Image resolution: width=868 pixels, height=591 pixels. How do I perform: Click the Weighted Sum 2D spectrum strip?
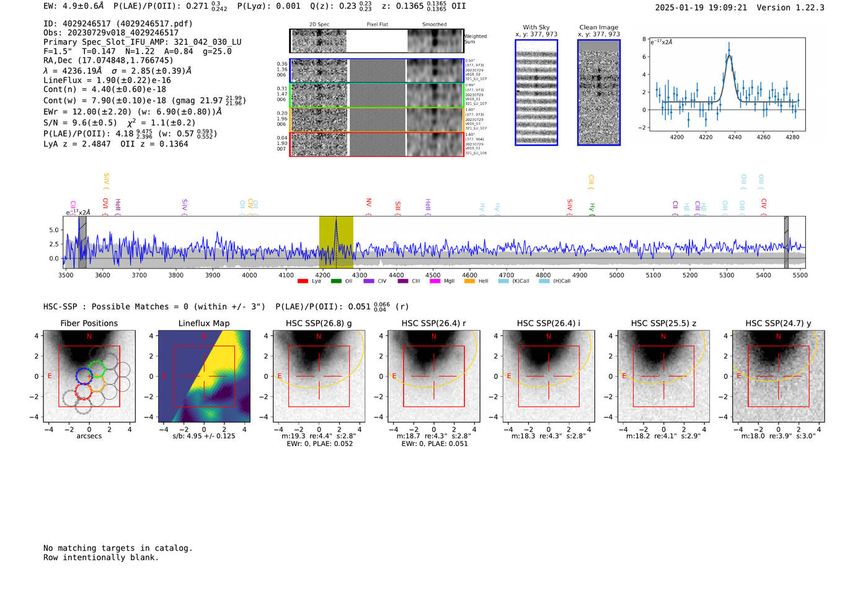(377, 41)
